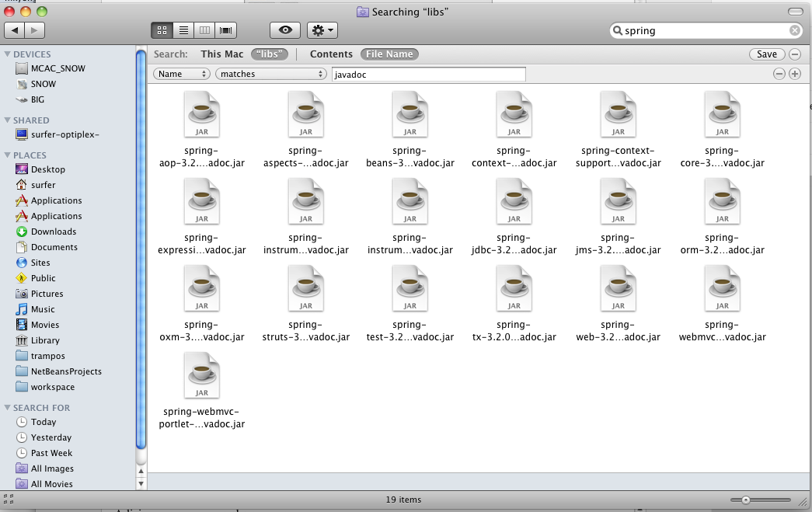Search by Contents
Screen dimensions: 812x512
pos(331,54)
